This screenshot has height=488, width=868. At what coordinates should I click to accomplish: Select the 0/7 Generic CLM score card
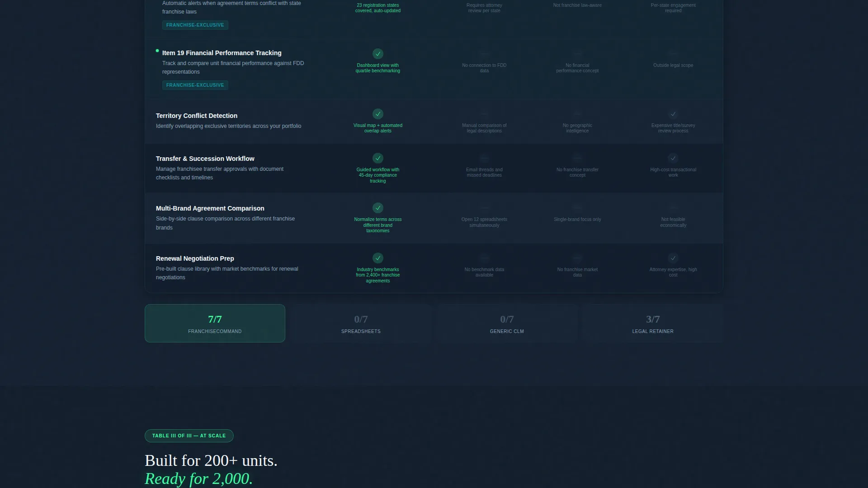click(507, 323)
